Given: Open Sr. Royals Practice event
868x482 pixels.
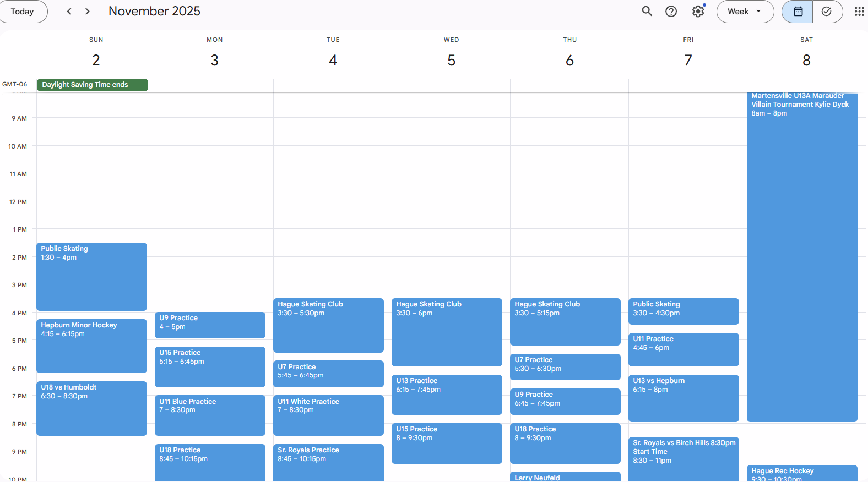Looking at the screenshot, I should [x=328, y=461].
